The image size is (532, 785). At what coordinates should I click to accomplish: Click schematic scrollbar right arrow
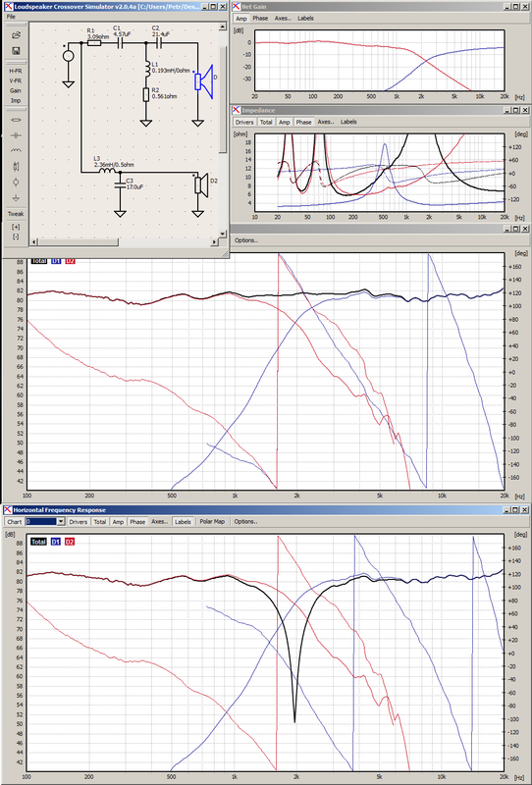coord(215,241)
